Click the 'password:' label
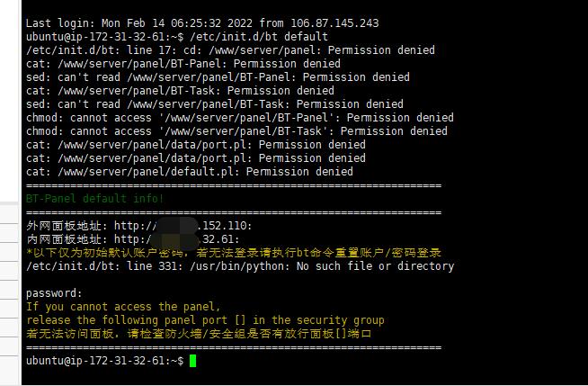The image size is (588, 386). [x=54, y=293]
